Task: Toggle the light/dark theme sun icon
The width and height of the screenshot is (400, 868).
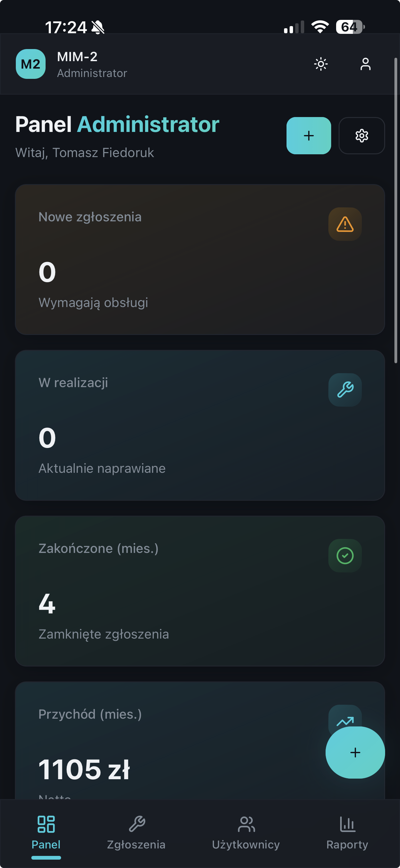Action: 321,64
